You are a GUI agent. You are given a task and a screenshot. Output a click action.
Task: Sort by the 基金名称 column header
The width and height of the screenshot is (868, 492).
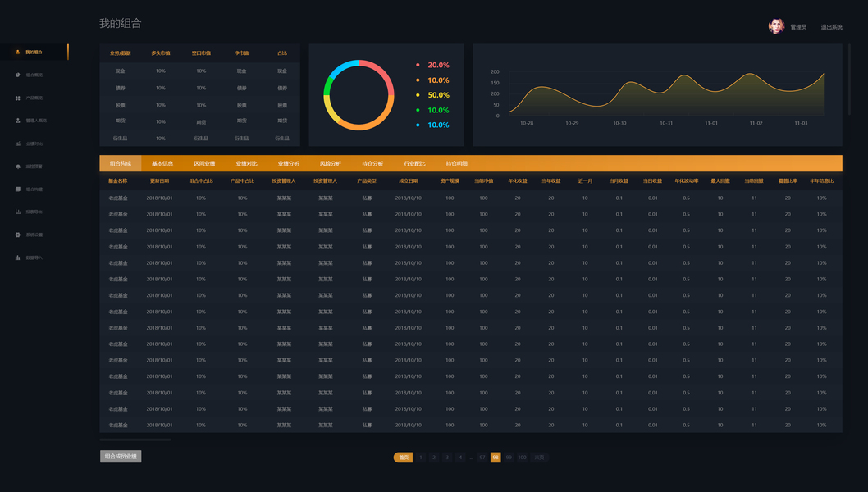pyautogui.click(x=118, y=181)
